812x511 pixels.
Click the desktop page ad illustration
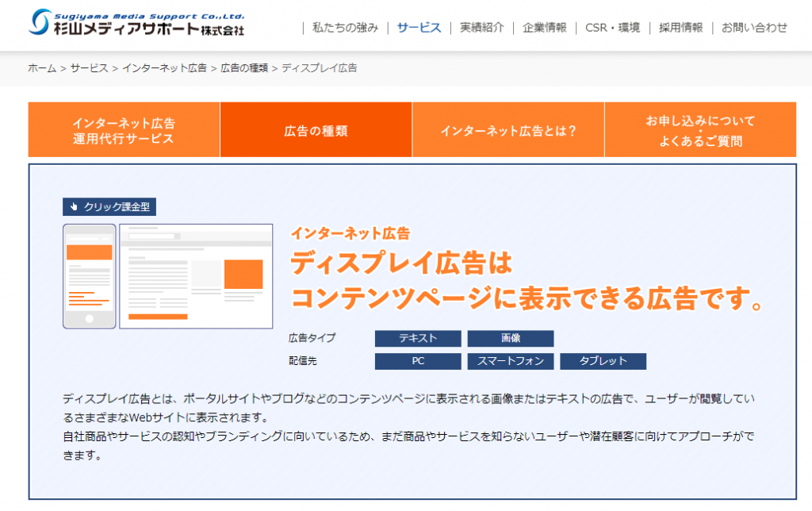pos(196,276)
